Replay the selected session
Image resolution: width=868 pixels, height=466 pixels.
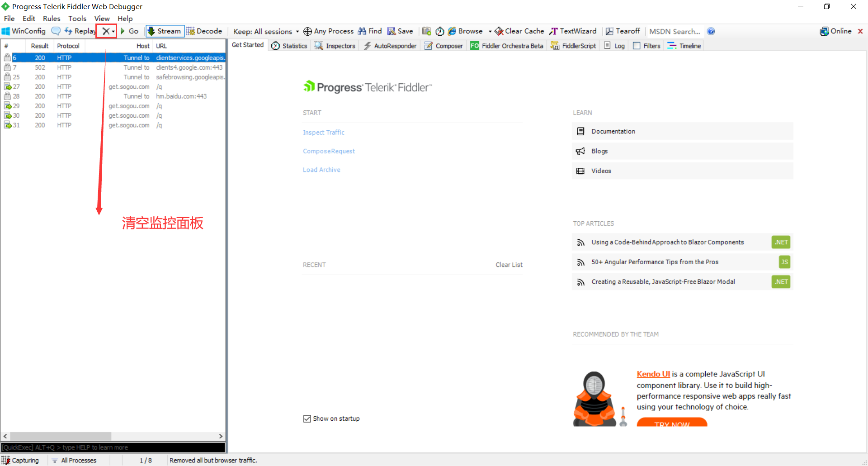click(x=80, y=31)
